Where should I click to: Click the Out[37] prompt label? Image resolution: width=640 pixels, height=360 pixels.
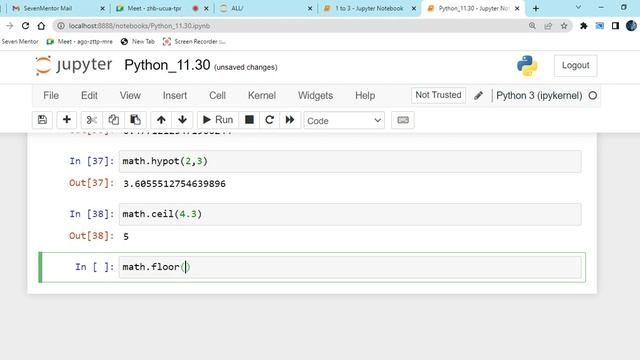tap(91, 183)
